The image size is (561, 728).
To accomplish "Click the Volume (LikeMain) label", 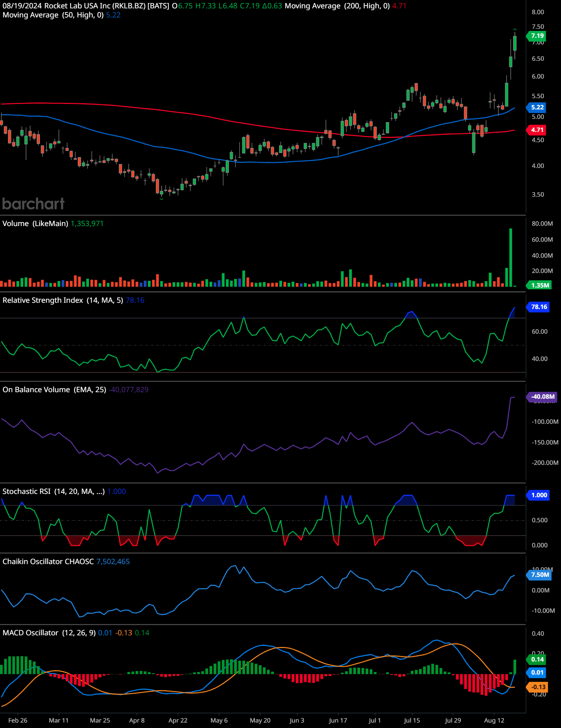I will [35, 224].
